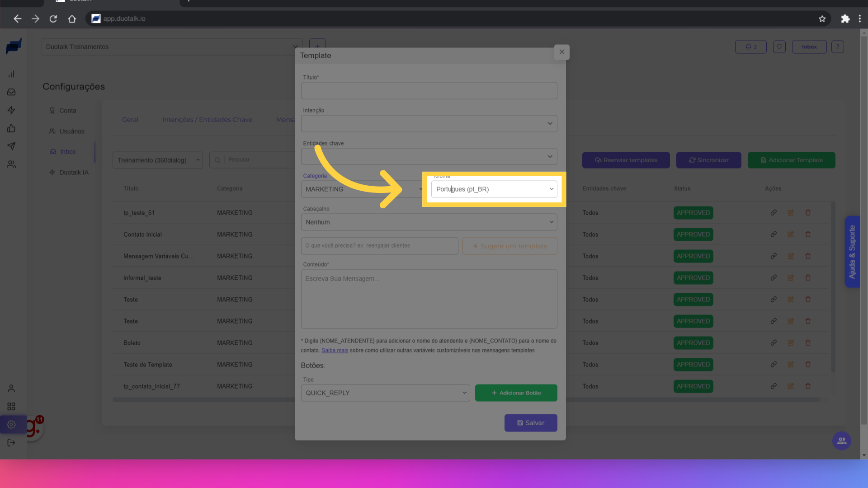Edit the Contato Inicial template
Viewport: 868px width, 488px height.
point(791,235)
